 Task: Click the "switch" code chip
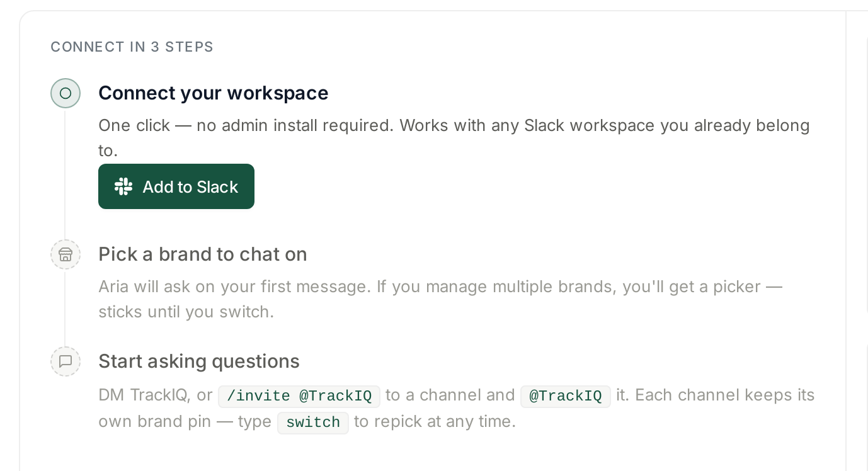tap(313, 423)
